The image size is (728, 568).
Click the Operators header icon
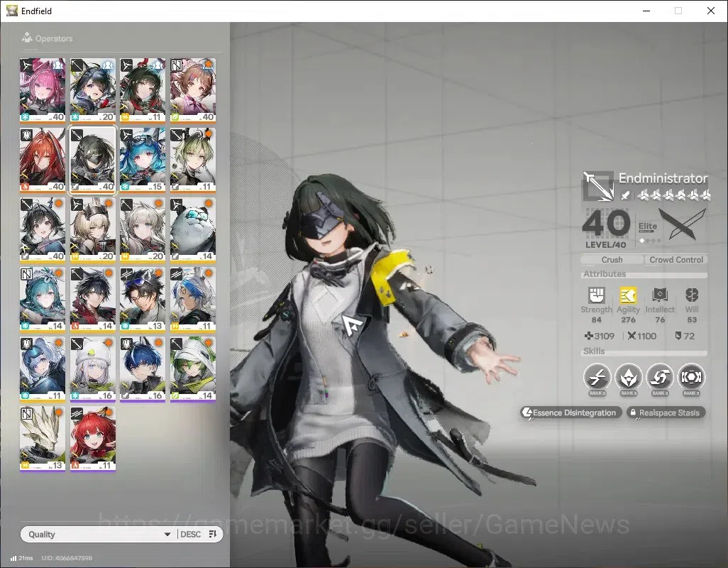[27, 38]
